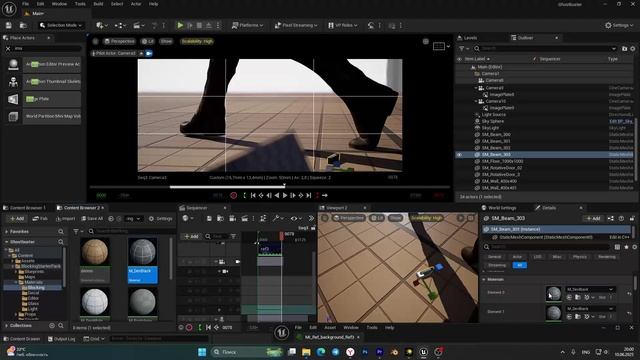Click the Outliner filter funnel icon

click(462, 49)
